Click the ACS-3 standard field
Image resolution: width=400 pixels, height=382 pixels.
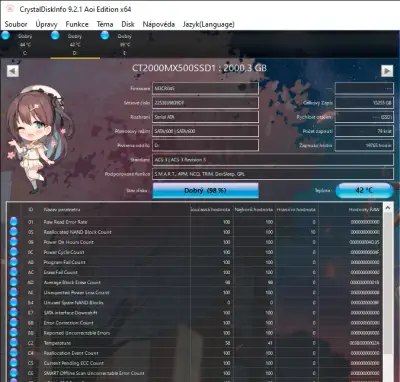coord(273,160)
